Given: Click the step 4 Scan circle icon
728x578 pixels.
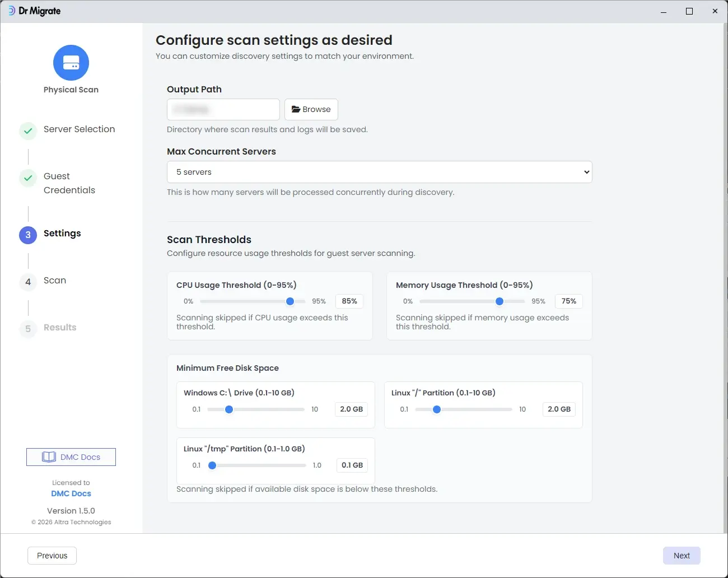Looking at the screenshot, I should pyautogui.click(x=28, y=282).
